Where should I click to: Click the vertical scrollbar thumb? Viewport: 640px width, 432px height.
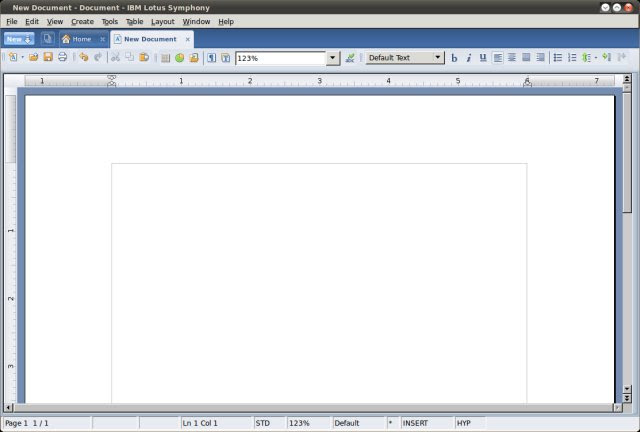pos(627,153)
